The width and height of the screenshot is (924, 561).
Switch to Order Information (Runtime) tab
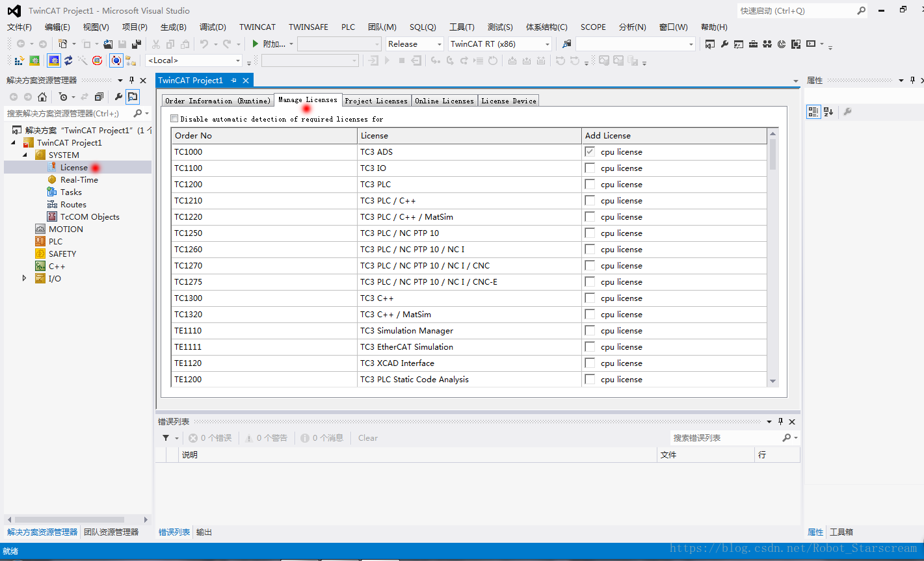coord(217,101)
